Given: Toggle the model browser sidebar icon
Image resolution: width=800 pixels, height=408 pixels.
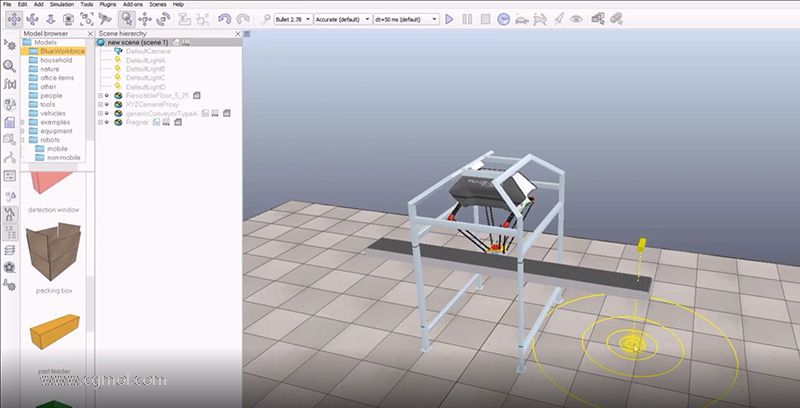Looking at the screenshot, I should point(9,214).
